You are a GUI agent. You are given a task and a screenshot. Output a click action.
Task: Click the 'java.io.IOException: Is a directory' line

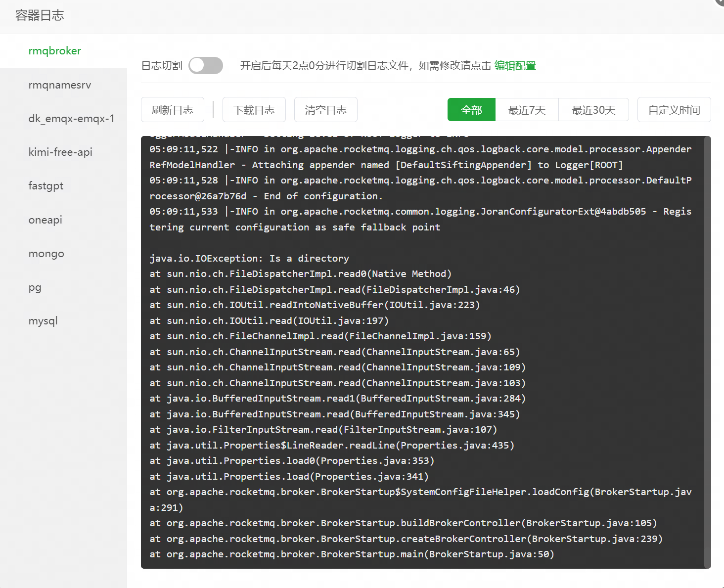coord(249,258)
